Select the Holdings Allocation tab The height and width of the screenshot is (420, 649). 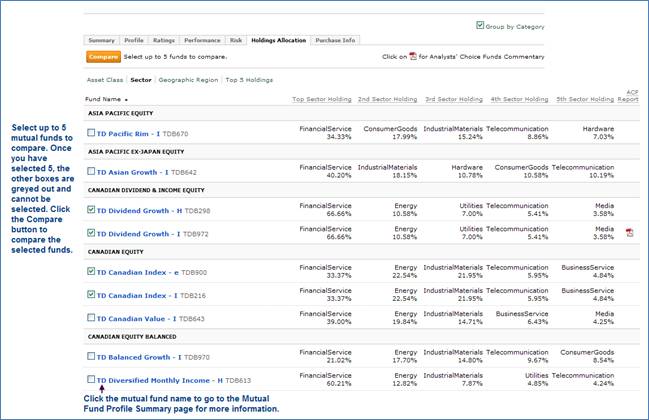tap(279, 40)
